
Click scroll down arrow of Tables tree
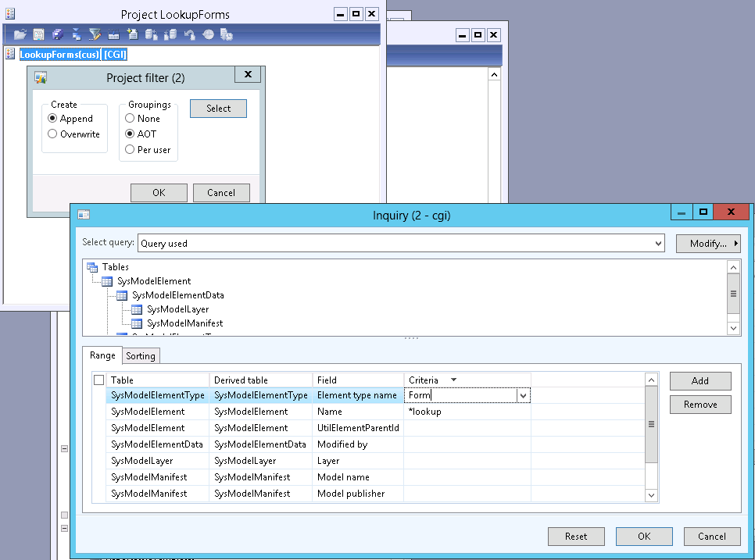pos(733,328)
